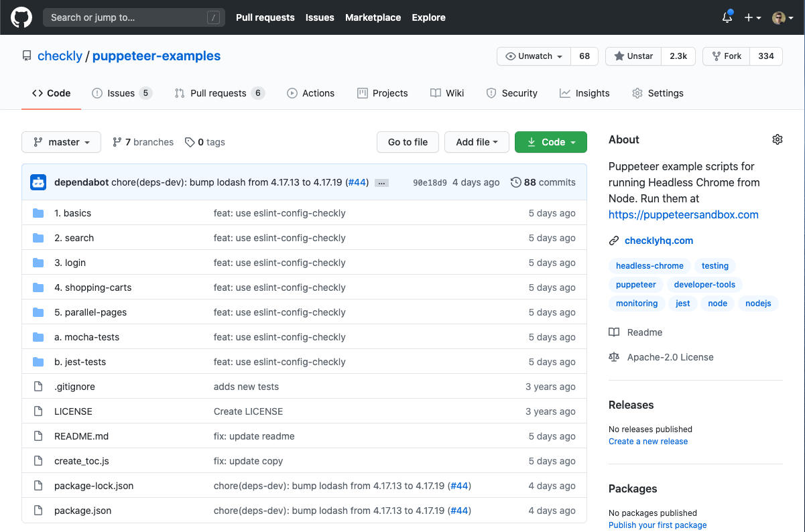
Task: Toggle Unstar on this repository
Action: (633, 56)
